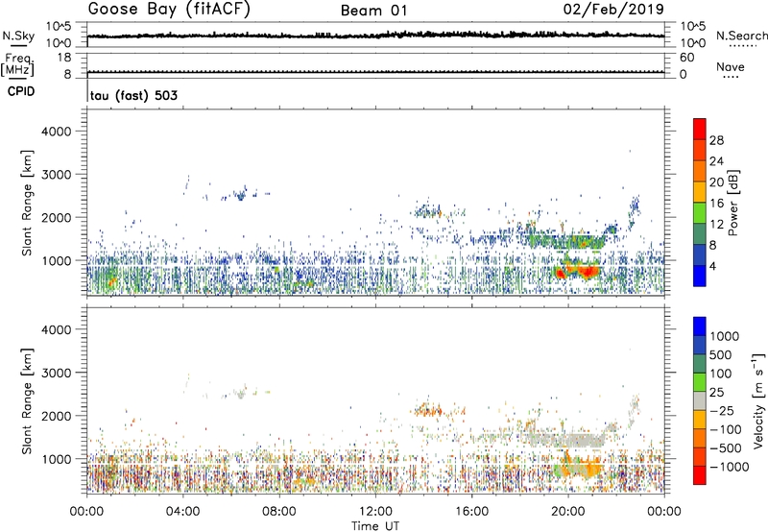Click the 'Time UT' axis label
The image size is (768, 532).
click(x=375, y=526)
